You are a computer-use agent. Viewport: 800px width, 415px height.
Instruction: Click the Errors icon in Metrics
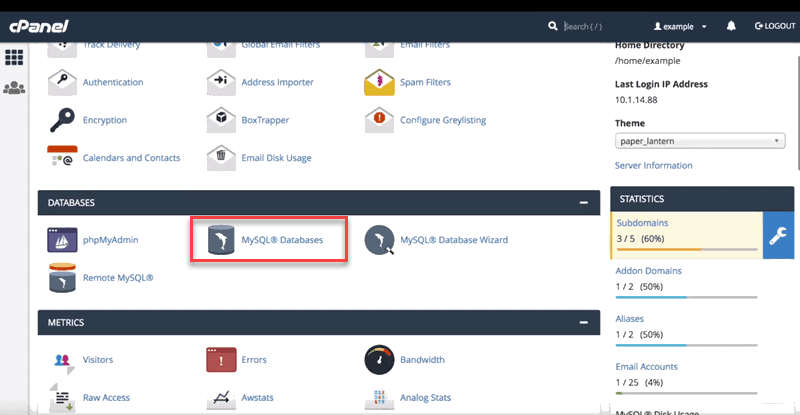221,359
